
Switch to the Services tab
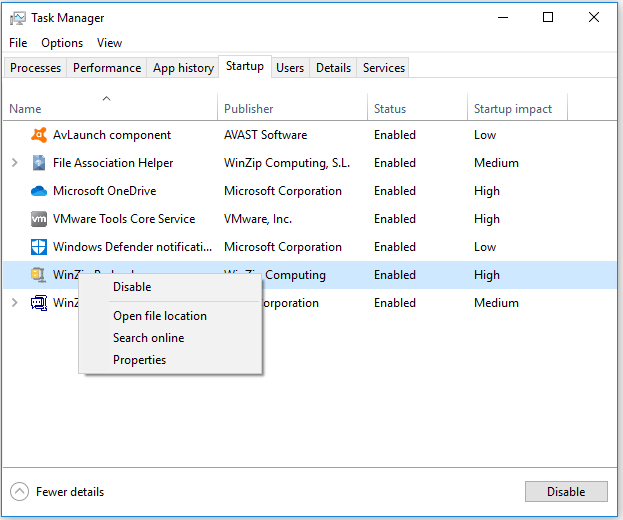coord(383,68)
